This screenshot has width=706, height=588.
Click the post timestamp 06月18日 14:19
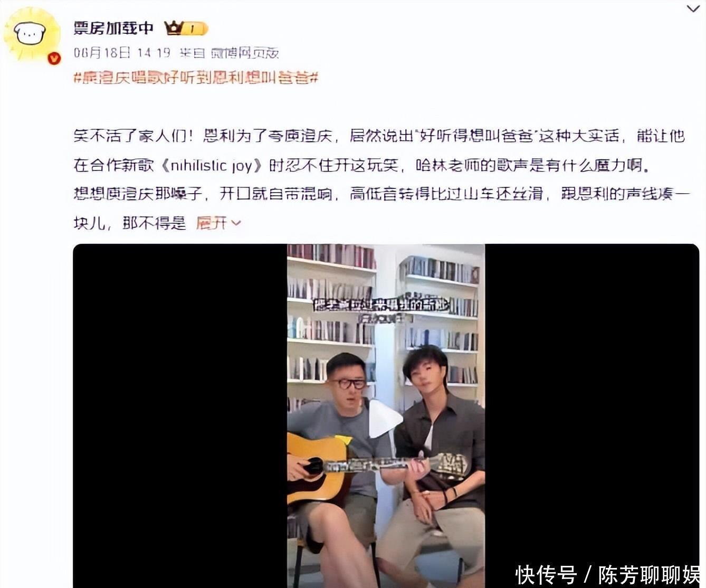click(122, 53)
